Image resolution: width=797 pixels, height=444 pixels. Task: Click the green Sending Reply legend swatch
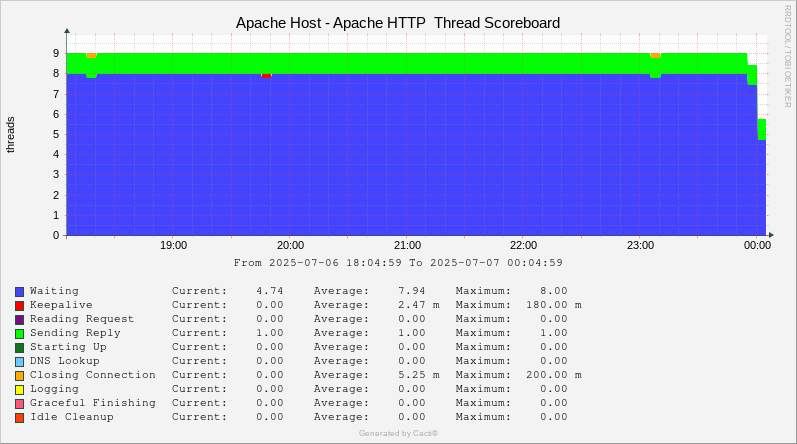(19, 334)
